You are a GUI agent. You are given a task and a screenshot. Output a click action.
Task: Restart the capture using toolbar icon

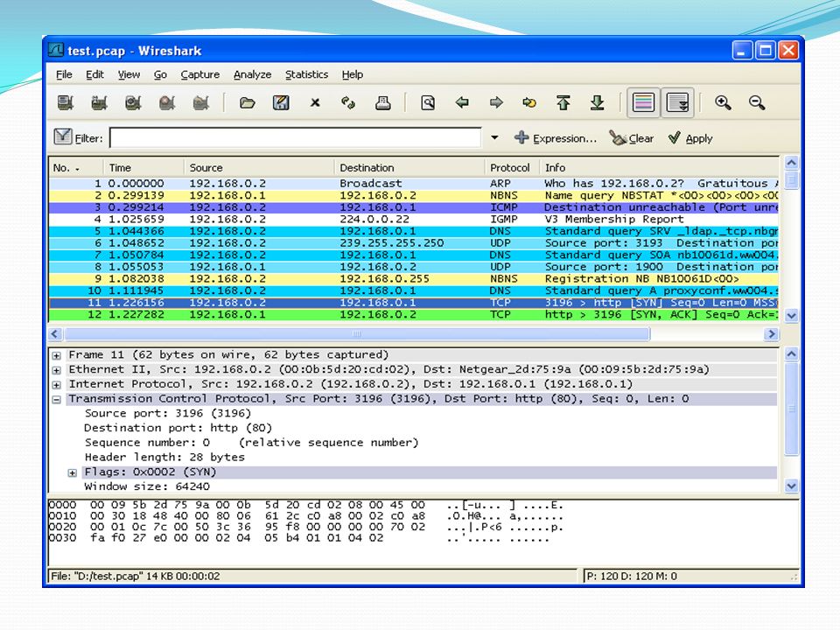pos(201,102)
